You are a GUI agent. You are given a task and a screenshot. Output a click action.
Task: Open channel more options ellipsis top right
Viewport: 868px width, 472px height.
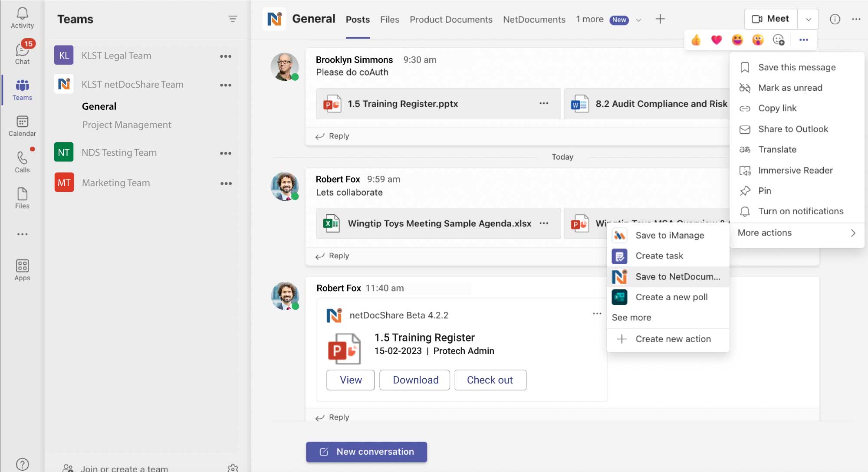[856, 19]
